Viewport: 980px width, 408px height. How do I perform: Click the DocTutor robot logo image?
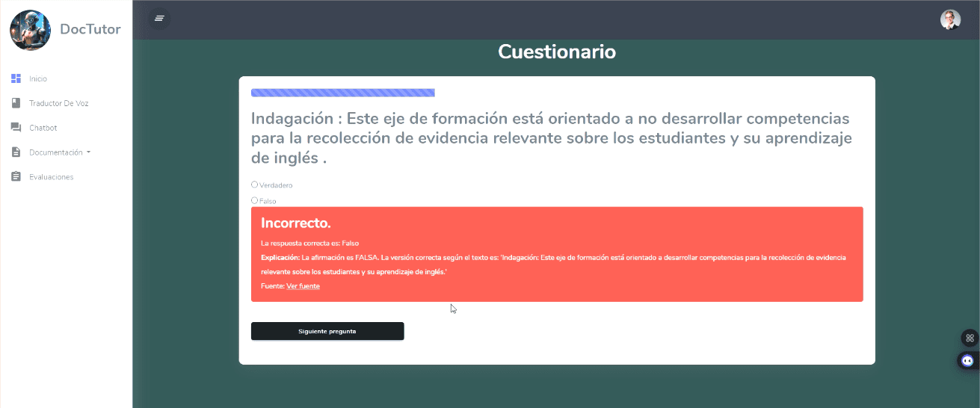(30, 30)
